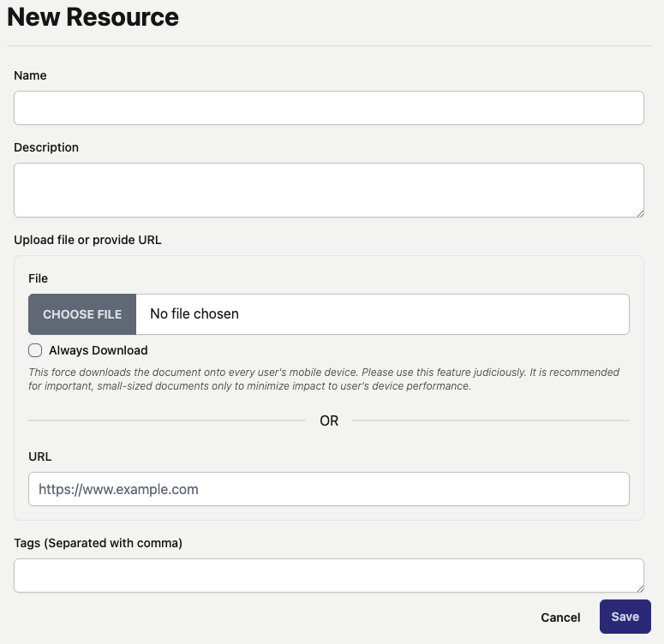Click the Description box resize handle

[x=639, y=212]
